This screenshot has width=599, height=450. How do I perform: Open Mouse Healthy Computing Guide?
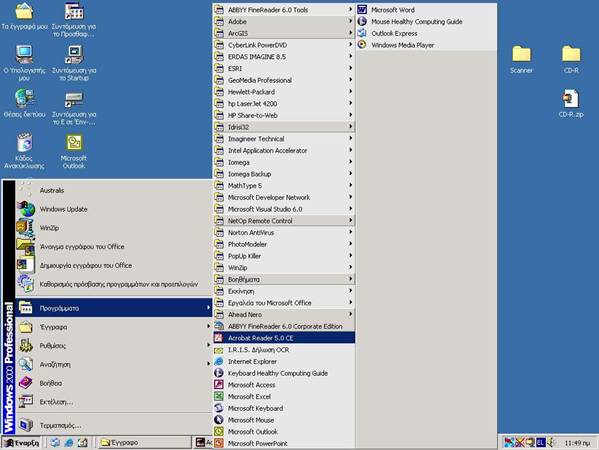click(x=426, y=22)
